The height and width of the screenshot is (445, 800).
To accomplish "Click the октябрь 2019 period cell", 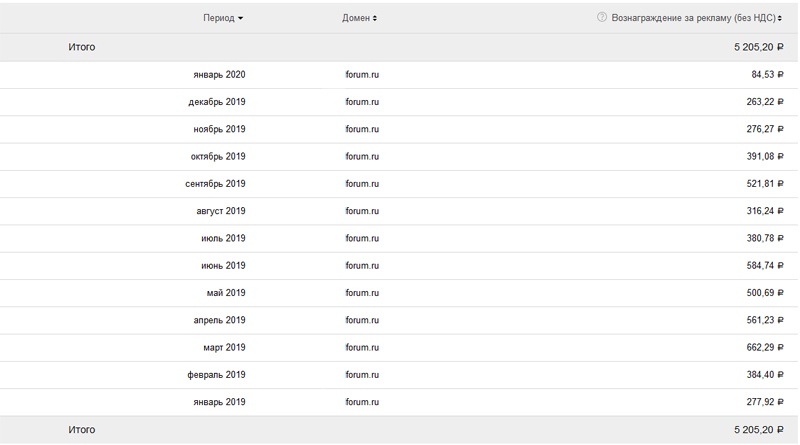I will (218, 157).
